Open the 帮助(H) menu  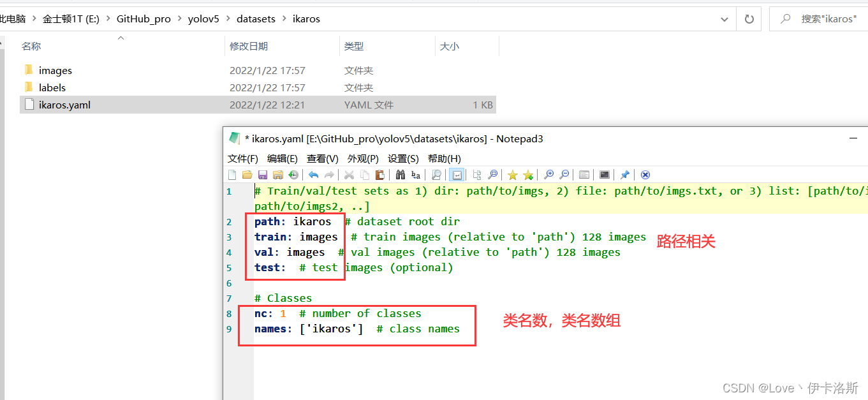444,158
